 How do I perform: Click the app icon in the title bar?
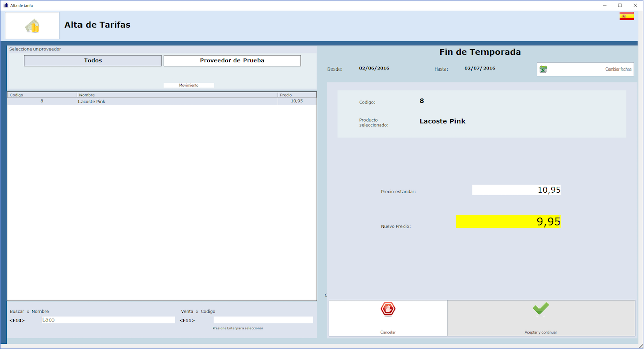tap(6, 5)
